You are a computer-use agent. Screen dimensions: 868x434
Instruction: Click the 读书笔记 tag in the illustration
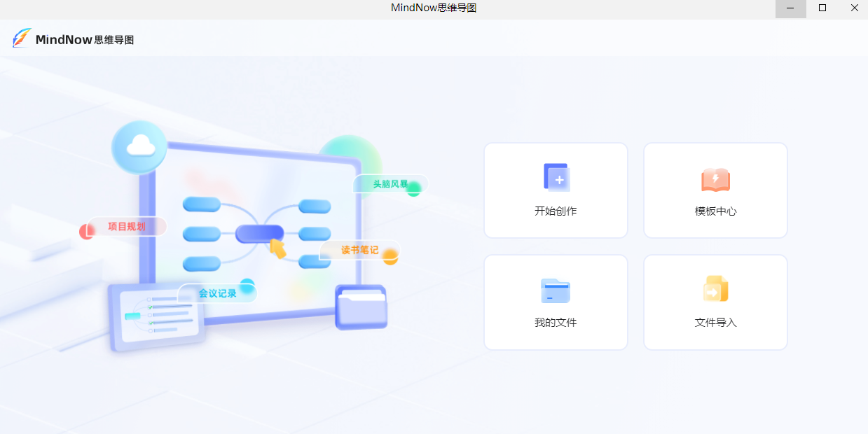[359, 251]
